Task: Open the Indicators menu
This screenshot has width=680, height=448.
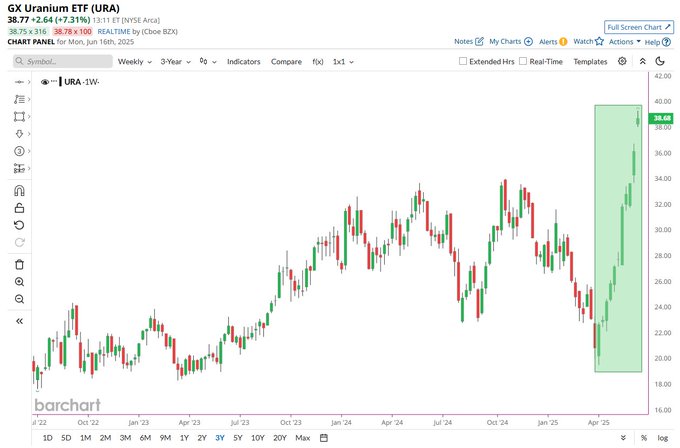Action: tap(244, 62)
